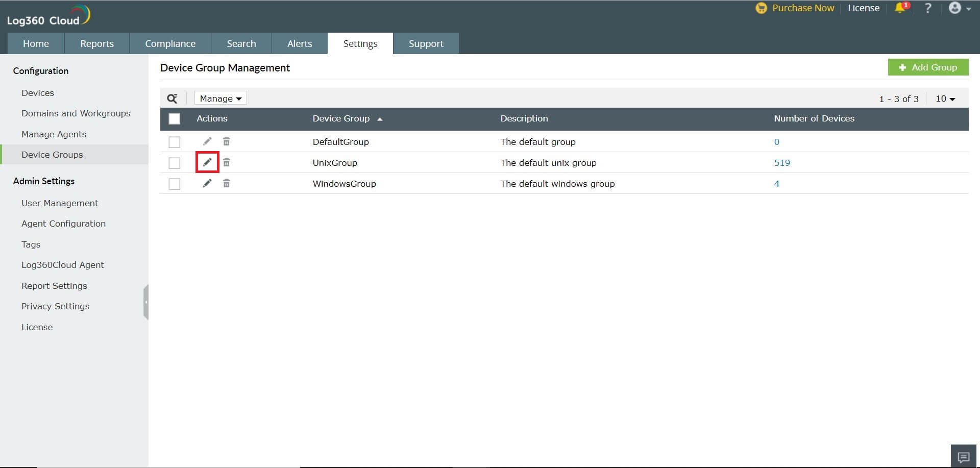Check the UnixGroup row checkbox

[175, 162]
